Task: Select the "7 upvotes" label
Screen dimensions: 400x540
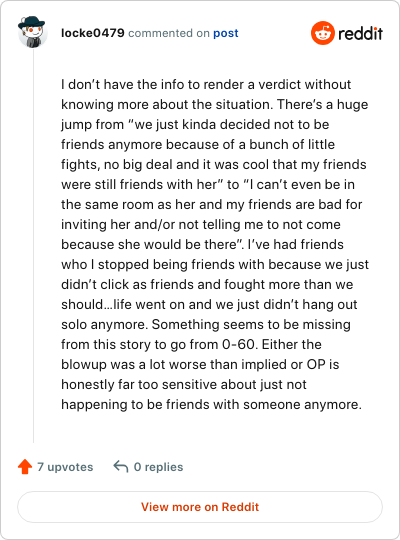Action: point(65,467)
